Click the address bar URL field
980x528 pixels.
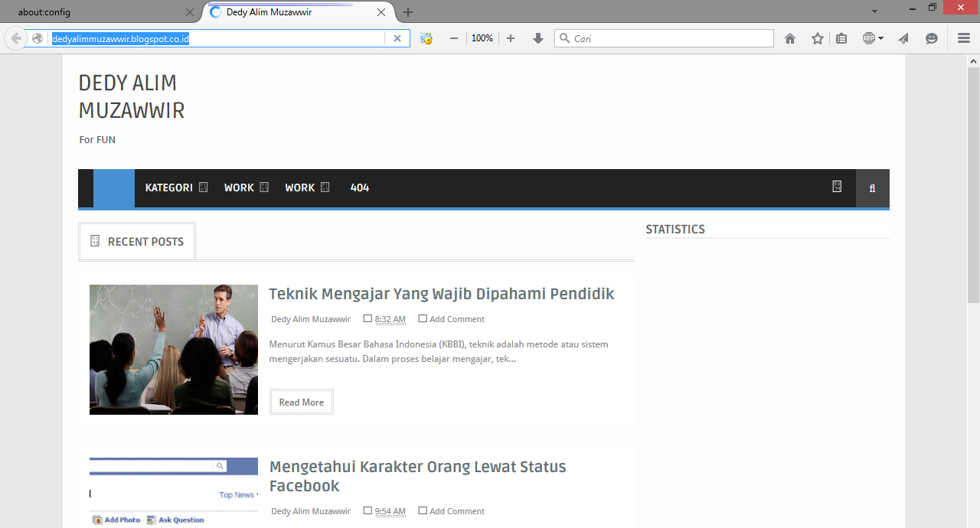pyautogui.click(x=218, y=38)
